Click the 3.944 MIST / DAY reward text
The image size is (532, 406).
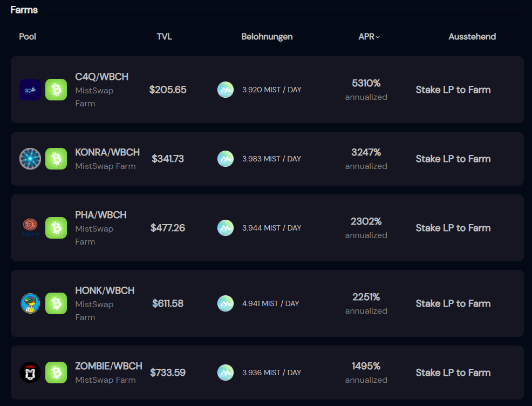point(272,228)
